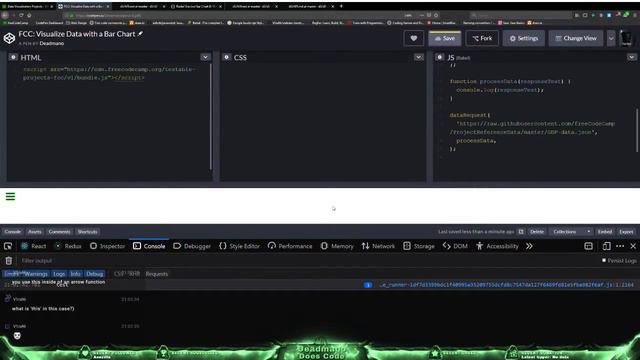
Task: Click the JS editor vertical scrollbar
Action: click(x=637, y=131)
